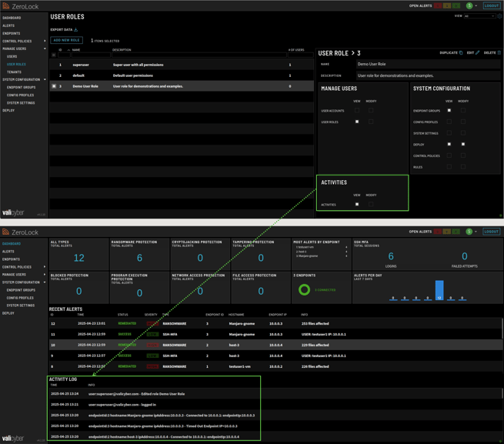Screen dimensions: 504x444
Task: Expand Control Policies, User Roles sidebar
Action: (45, 41)
